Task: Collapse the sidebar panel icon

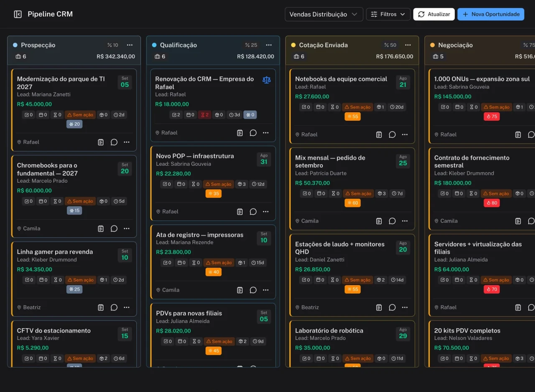Action: coord(18,14)
